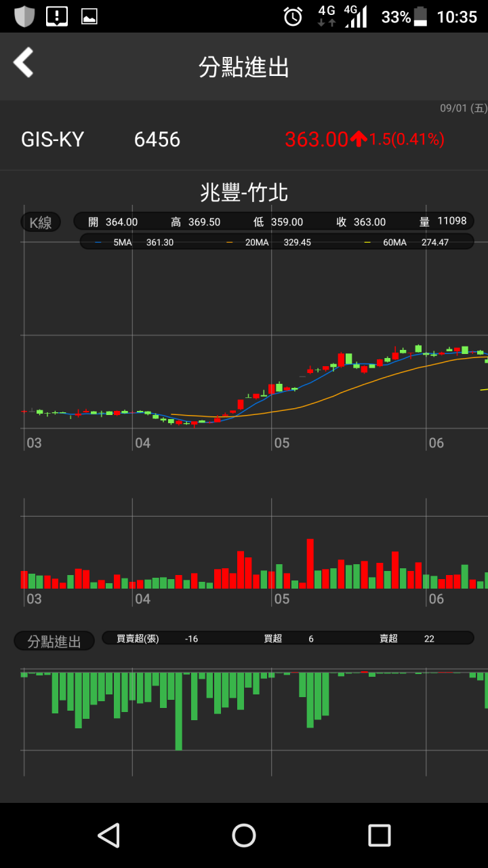This screenshot has width=488, height=868.
Task: Tap month 06 label on volume axis
Action: pyautogui.click(x=436, y=599)
